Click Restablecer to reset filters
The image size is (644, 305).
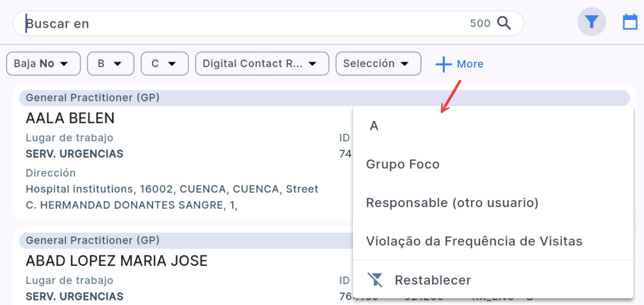coord(433,280)
